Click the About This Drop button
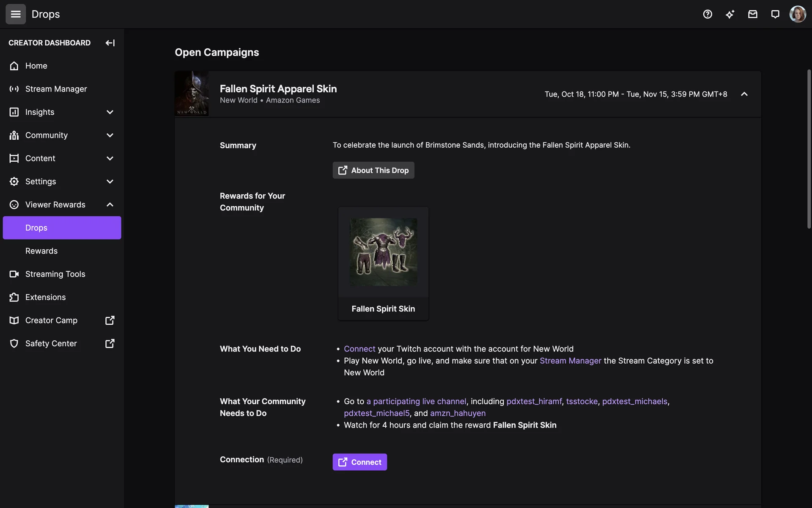Image resolution: width=812 pixels, height=508 pixels. [373, 170]
